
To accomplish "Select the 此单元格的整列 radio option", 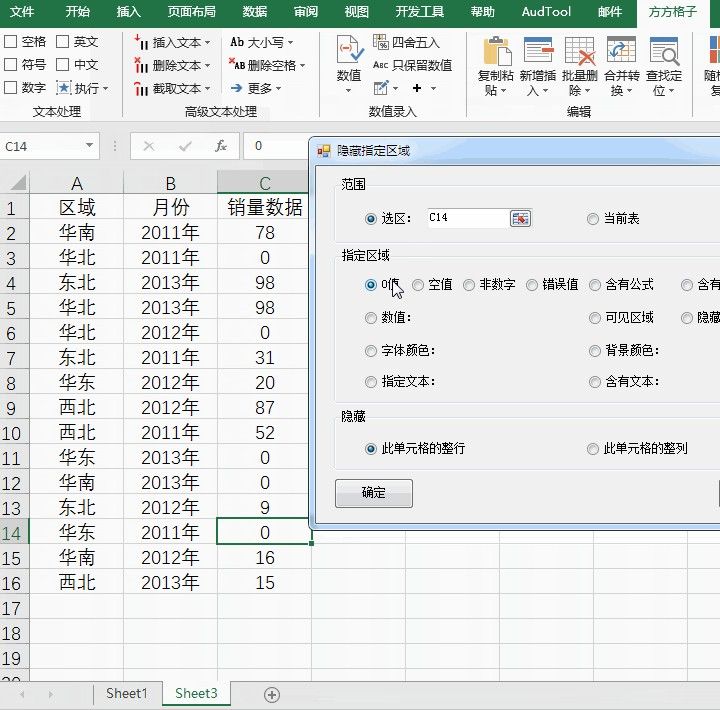I will pos(593,449).
